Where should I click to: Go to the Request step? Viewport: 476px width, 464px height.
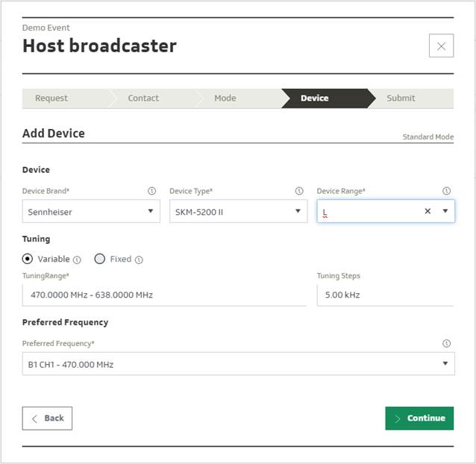51,98
